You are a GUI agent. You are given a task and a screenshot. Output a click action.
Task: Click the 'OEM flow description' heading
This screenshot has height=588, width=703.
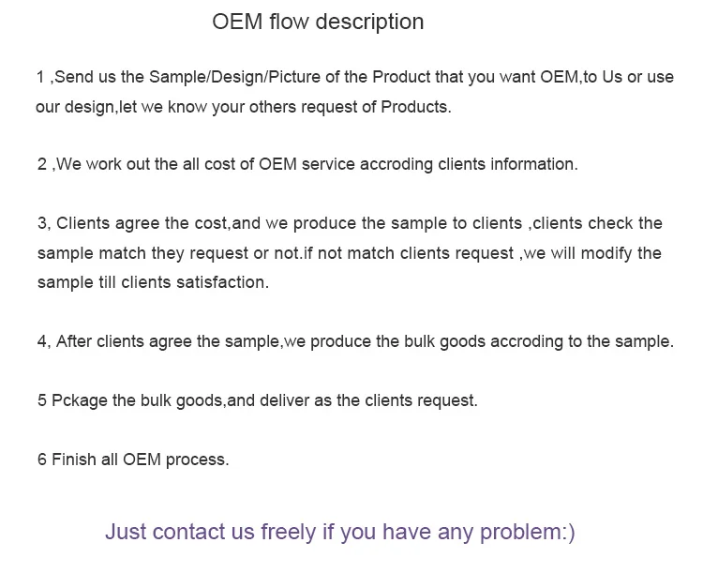tap(318, 22)
